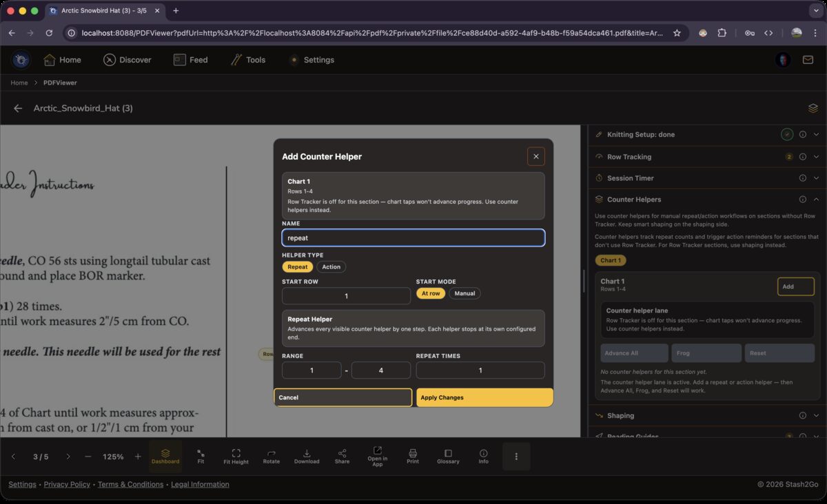This screenshot has width=827, height=504.
Task: Increase the zoom above 125%
Action: point(137,456)
